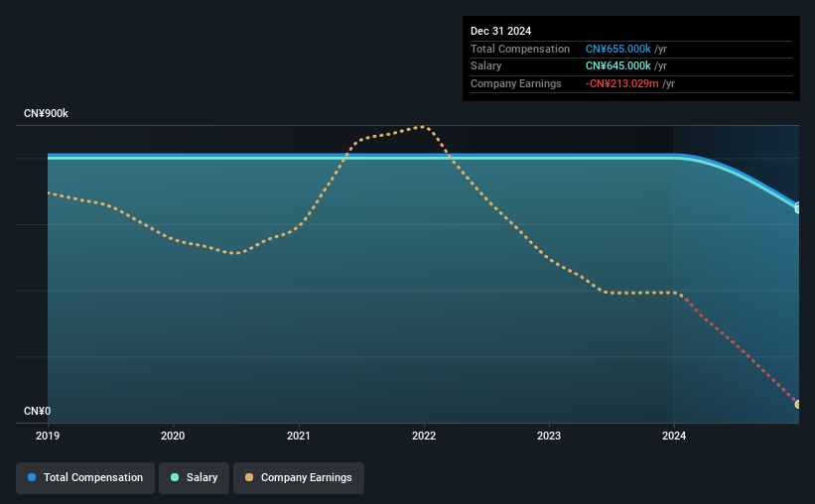815x504 pixels.
Task: Click the -CN¥213.029m earnings value
Action: [622, 83]
